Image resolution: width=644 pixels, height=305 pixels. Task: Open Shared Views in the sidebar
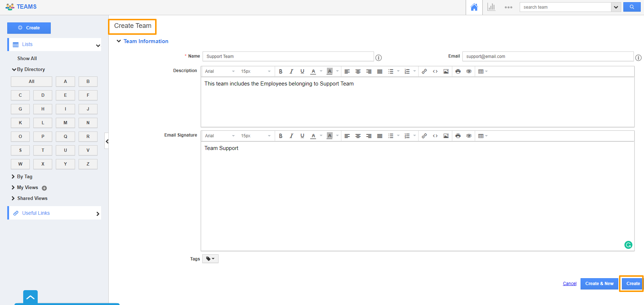(x=32, y=198)
